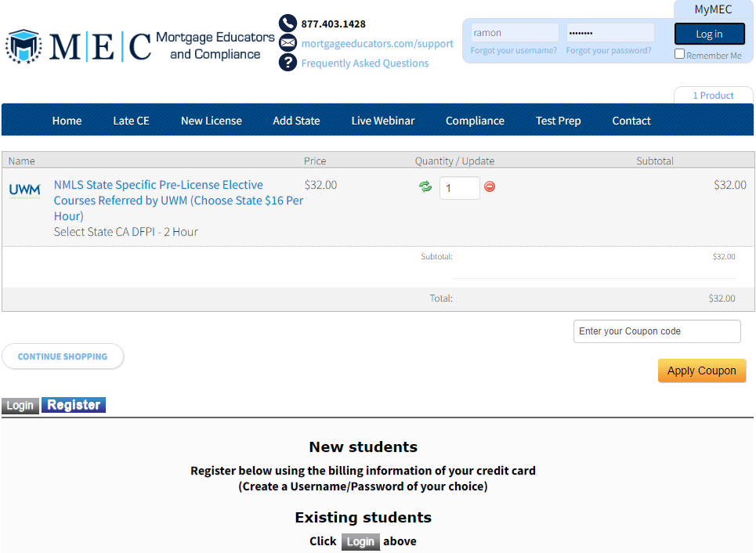This screenshot has height=553, width=756.
Task: Open the New License menu
Action: [212, 121]
